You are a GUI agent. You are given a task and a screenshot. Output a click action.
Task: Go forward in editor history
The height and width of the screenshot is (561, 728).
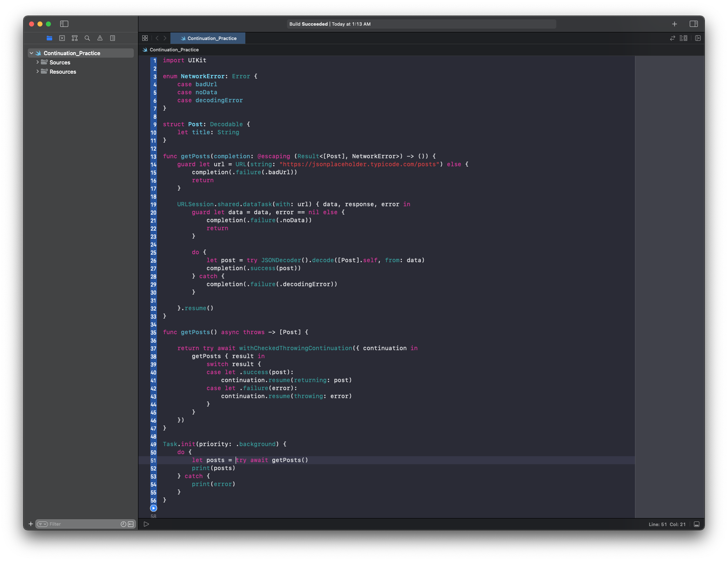165,38
